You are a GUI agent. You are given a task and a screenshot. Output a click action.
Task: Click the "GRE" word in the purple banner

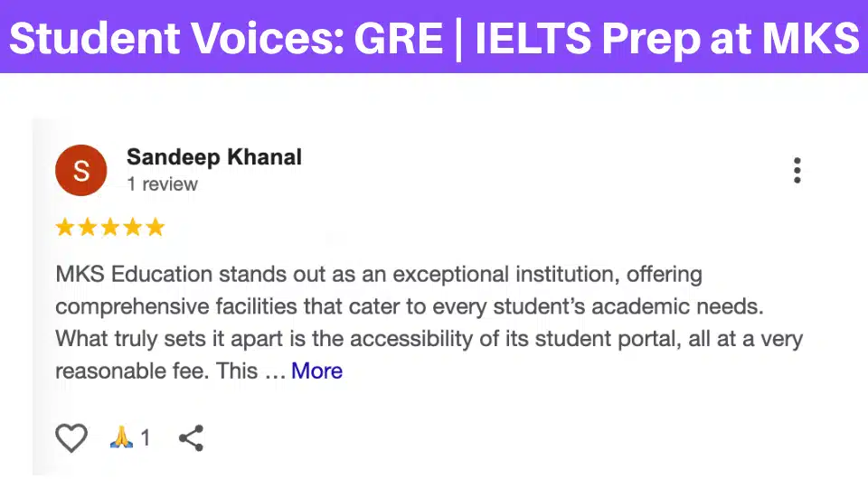(397, 37)
